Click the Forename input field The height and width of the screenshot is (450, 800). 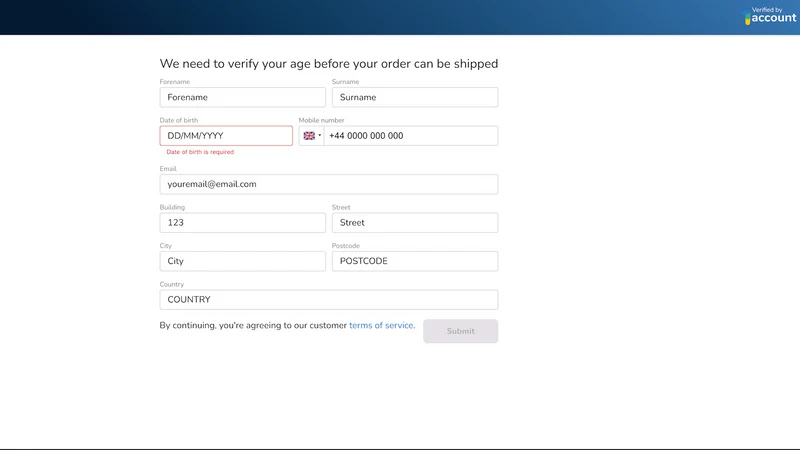click(242, 97)
